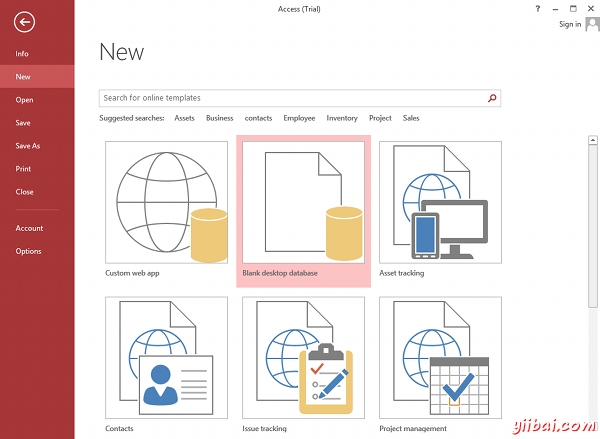Go to the Account page
Screen dimensions: 600x439
click(x=29, y=228)
